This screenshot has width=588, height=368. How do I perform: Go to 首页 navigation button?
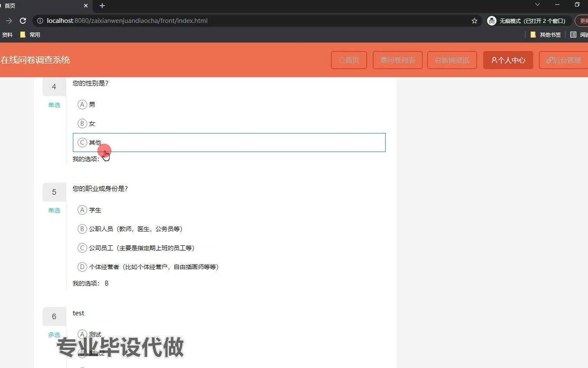[x=349, y=60]
